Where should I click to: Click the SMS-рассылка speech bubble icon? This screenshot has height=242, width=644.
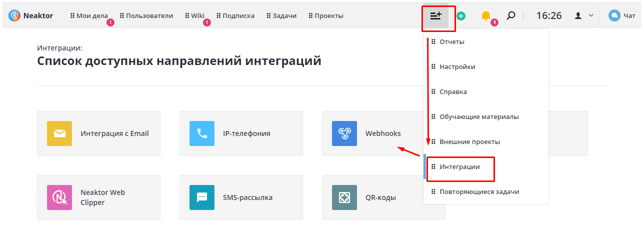(x=202, y=197)
